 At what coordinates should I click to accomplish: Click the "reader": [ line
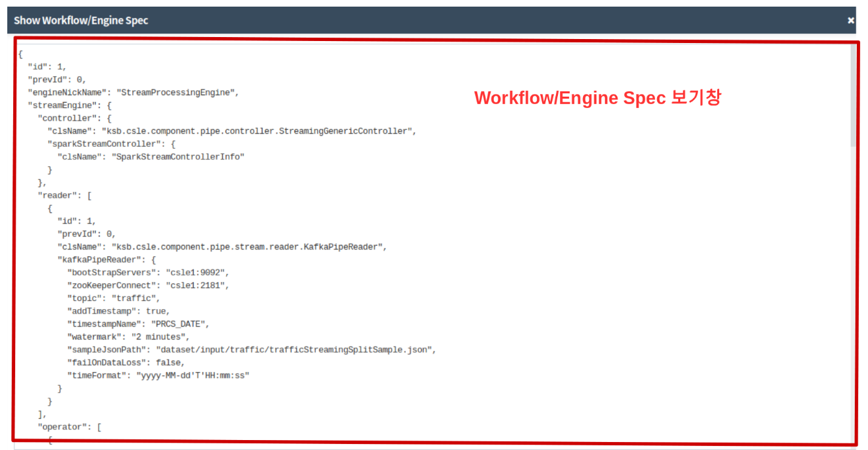coord(65,195)
